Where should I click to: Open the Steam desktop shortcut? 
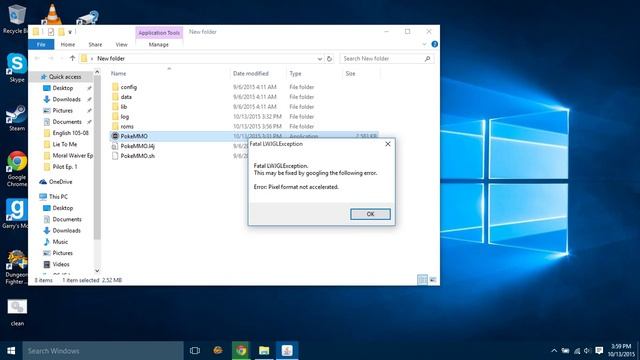coord(16,118)
